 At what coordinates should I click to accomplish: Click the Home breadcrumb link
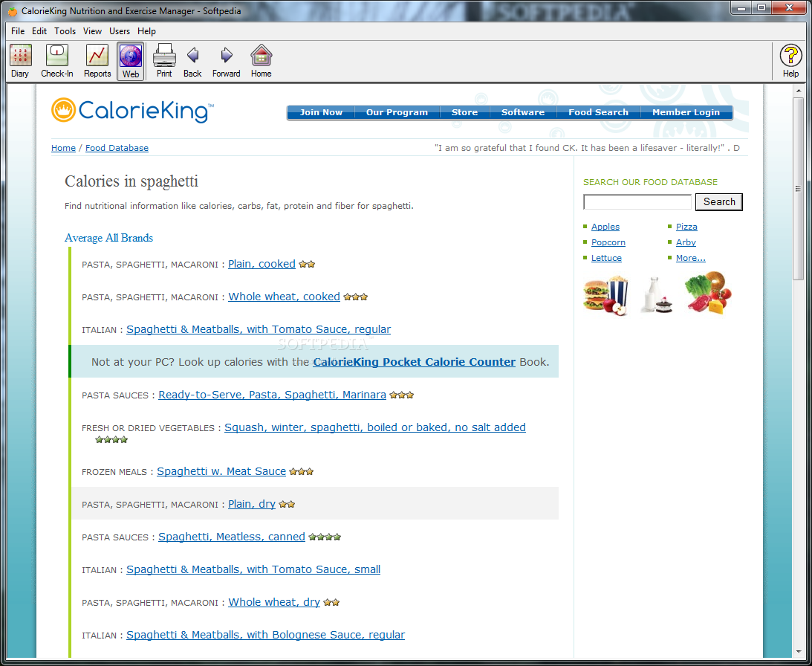[63, 148]
